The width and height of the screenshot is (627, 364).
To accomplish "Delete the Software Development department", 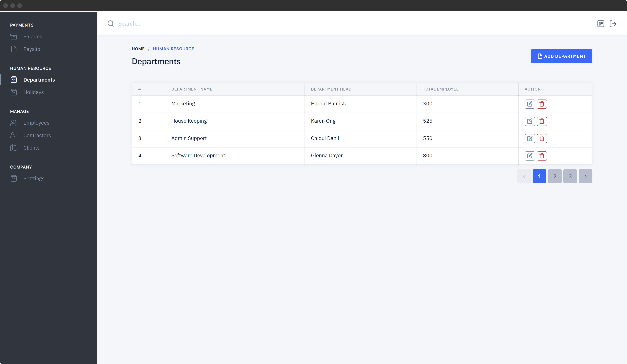I will pos(542,156).
